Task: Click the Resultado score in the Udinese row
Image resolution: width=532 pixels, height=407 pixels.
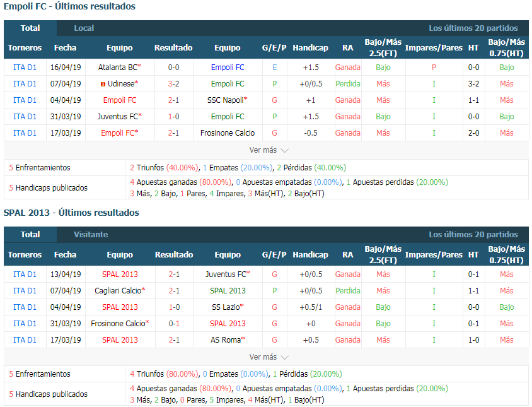Action: [173, 83]
